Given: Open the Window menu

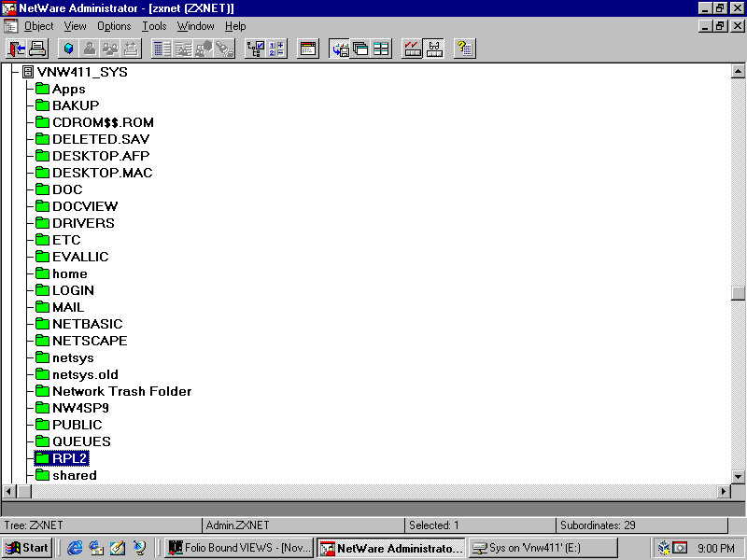Looking at the screenshot, I should 195,26.
